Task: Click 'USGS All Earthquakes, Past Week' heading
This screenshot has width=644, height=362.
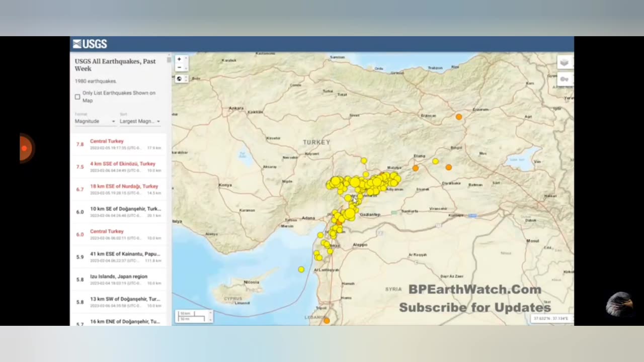Action: [115, 65]
